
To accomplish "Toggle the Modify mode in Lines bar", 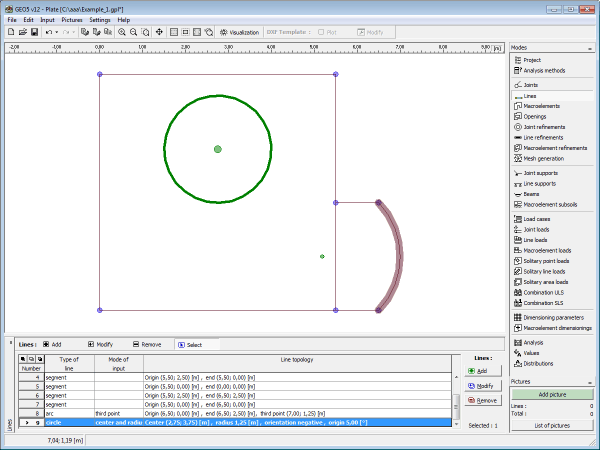I will tap(101, 344).
